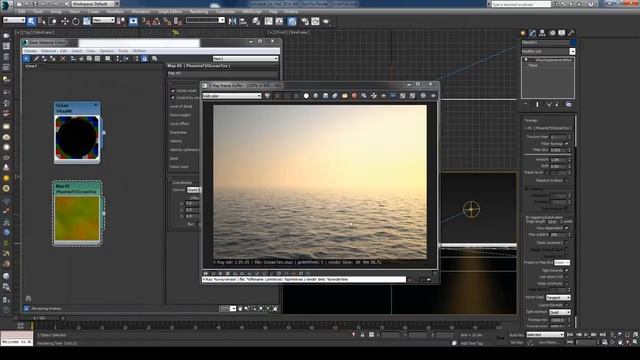640x360 pixels.
Task: Click the Play Animation button
Action: tap(586, 335)
